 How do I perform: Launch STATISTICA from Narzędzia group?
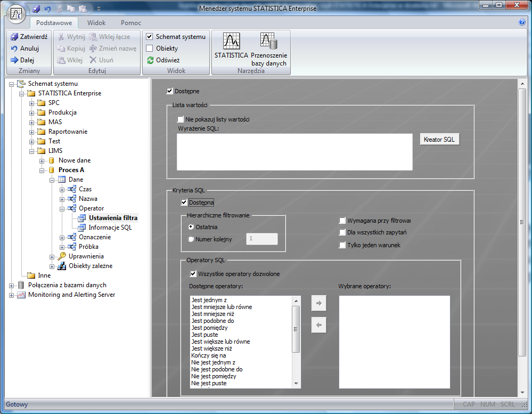click(x=232, y=45)
